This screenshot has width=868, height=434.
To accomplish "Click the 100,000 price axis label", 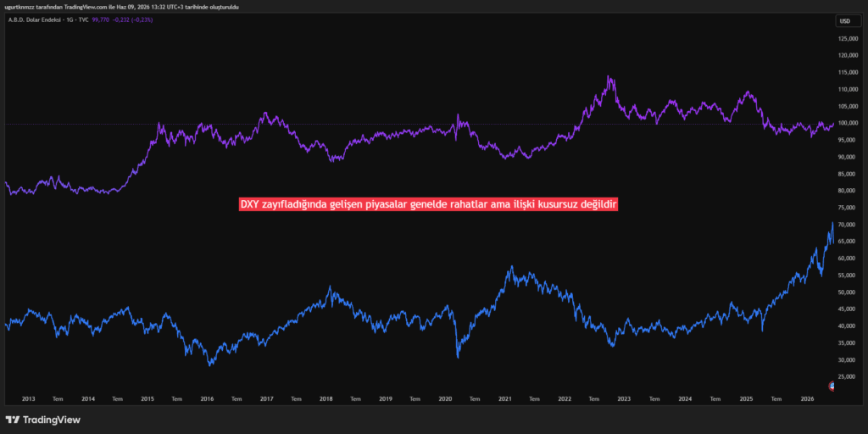I will tap(848, 123).
